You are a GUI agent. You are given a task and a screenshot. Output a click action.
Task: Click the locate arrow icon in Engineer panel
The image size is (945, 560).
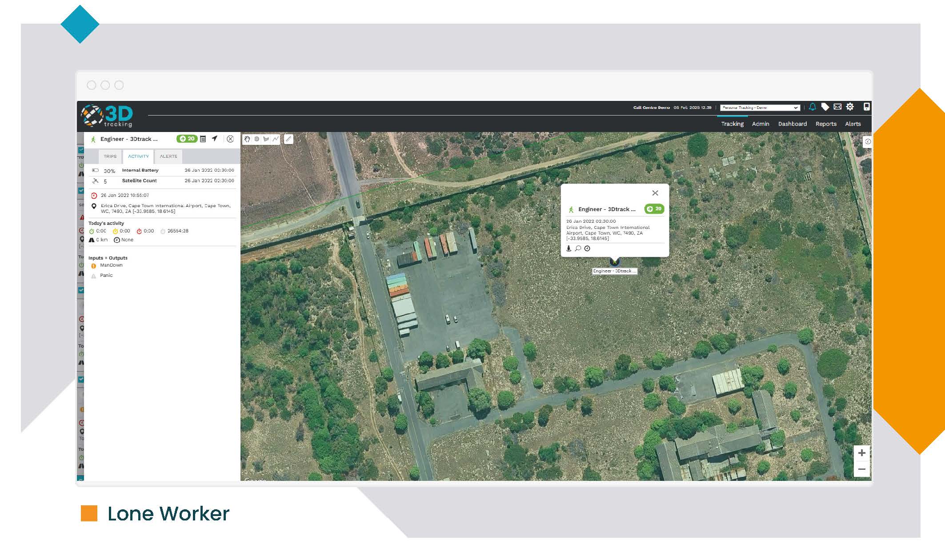tap(215, 139)
